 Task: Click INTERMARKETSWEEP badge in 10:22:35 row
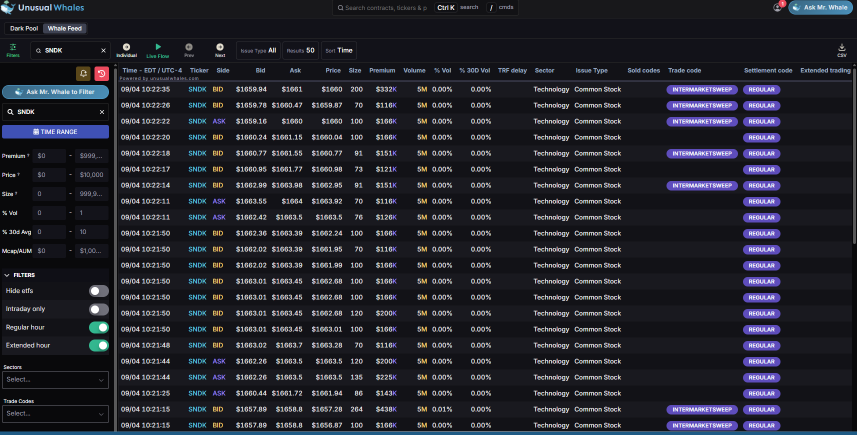pyautogui.click(x=702, y=90)
